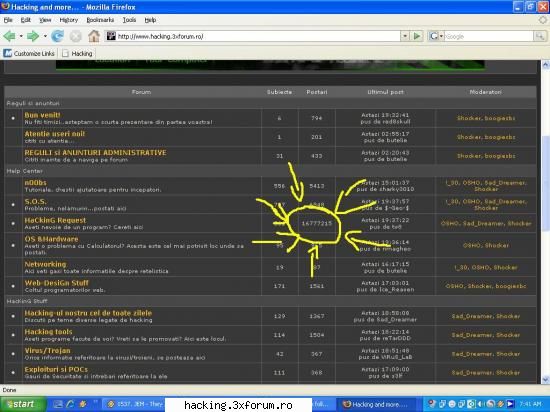Click the Firefox throbber icon at the menu bar's end
The image size is (550, 412).
(x=543, y=20)
